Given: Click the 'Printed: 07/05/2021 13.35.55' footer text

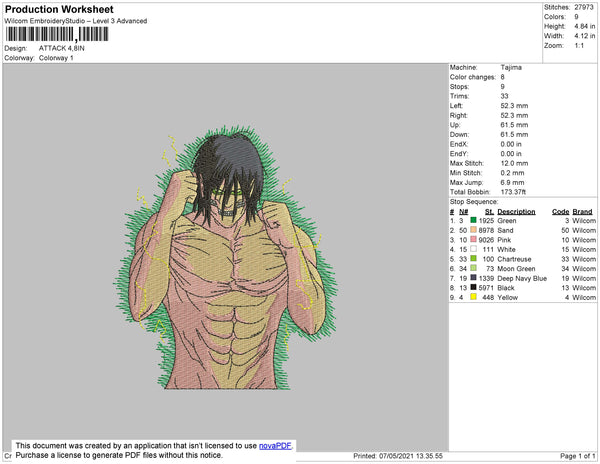Looking at the screenshot, I should 398,456.
